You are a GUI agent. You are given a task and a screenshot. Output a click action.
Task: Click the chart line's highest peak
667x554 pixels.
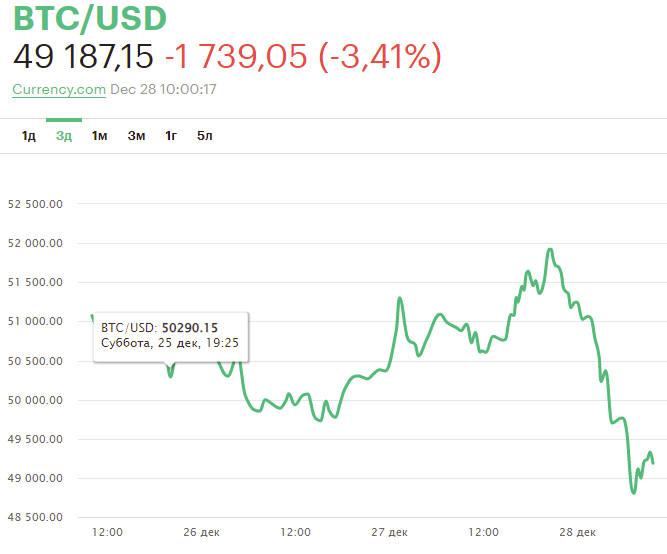tap(550, 249)
